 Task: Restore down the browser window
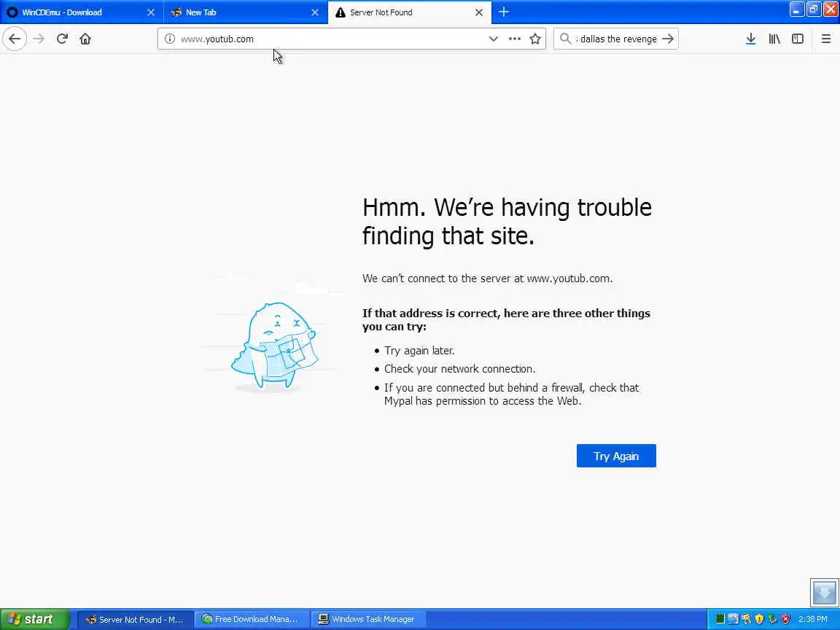(813, 9)
